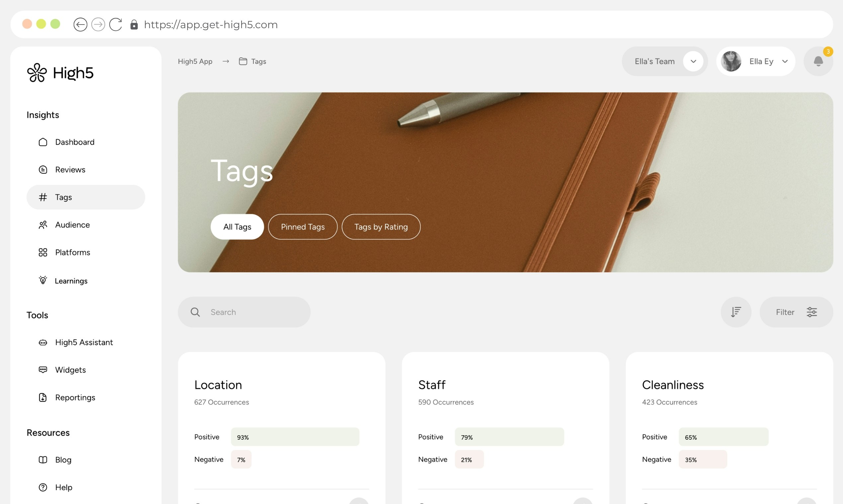Viewport: 843px width, 504px height.
Task: Click the sort order icon button
Action: pos(735,312)
